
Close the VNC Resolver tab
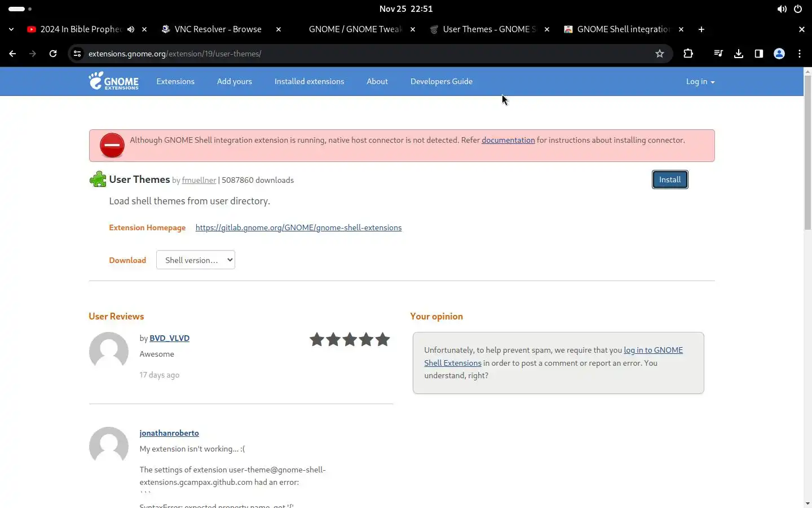coord(279,29)
